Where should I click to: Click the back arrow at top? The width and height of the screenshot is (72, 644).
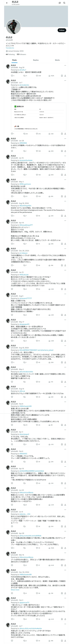(7, 3)
